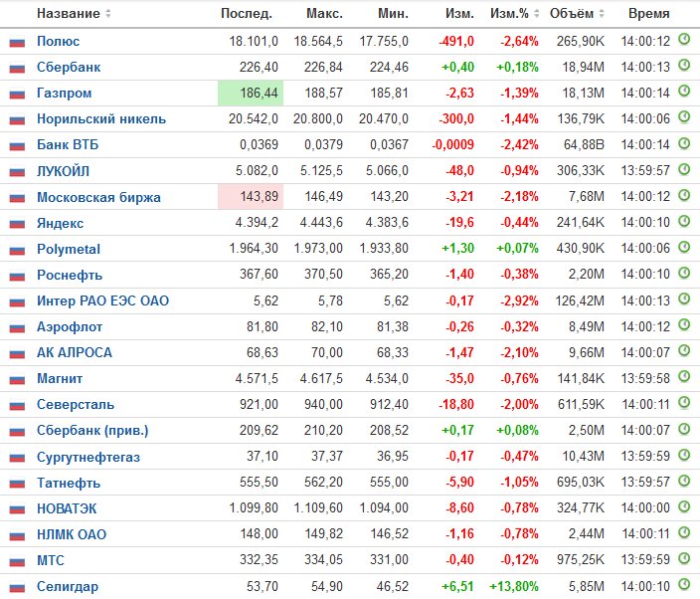Click the Мин. column header

pos(394,13)
